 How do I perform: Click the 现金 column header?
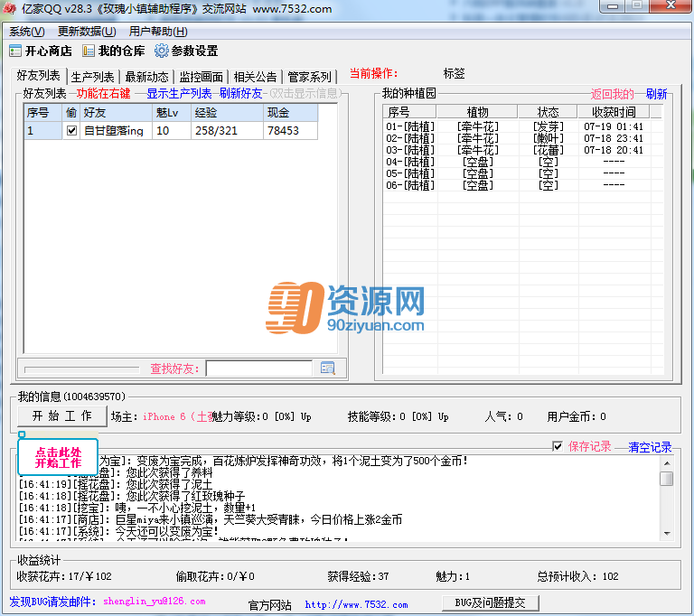click(291, 112)
